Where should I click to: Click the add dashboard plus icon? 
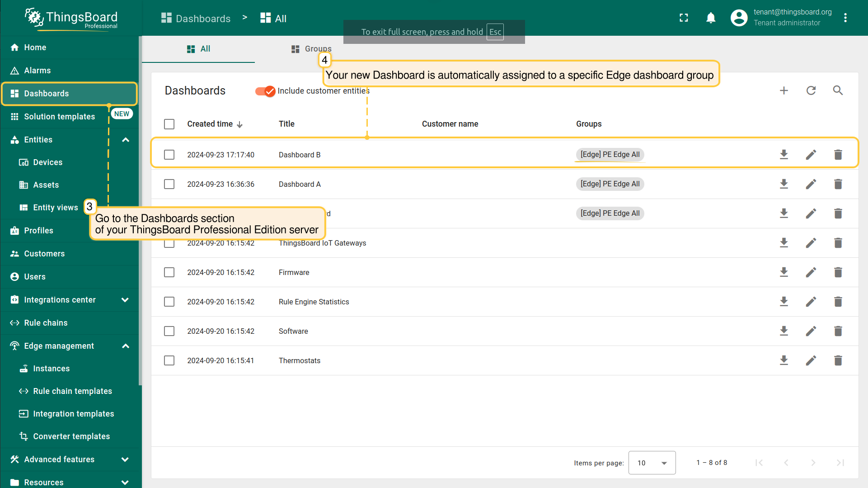(784, 90)
